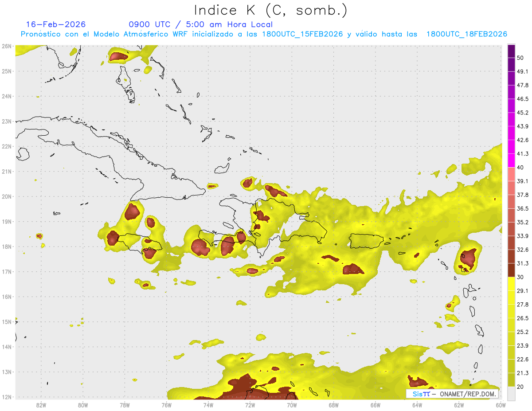Click the "20N" latitude label
The height and width of the screenshot is (411, 532).
click(6, 196)
